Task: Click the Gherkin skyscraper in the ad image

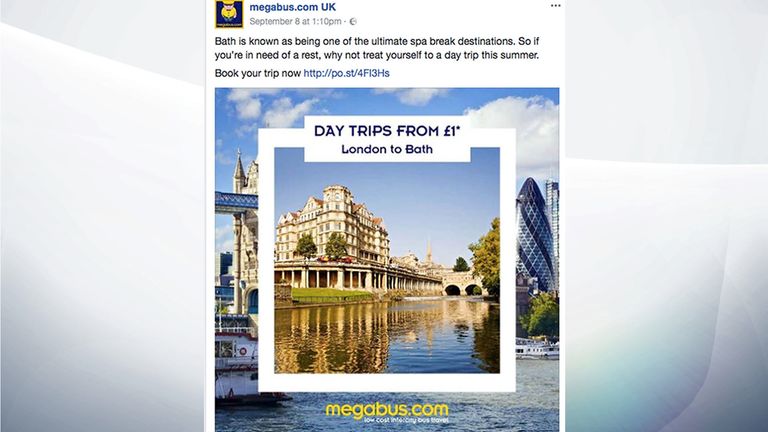Action: [534, 235]
